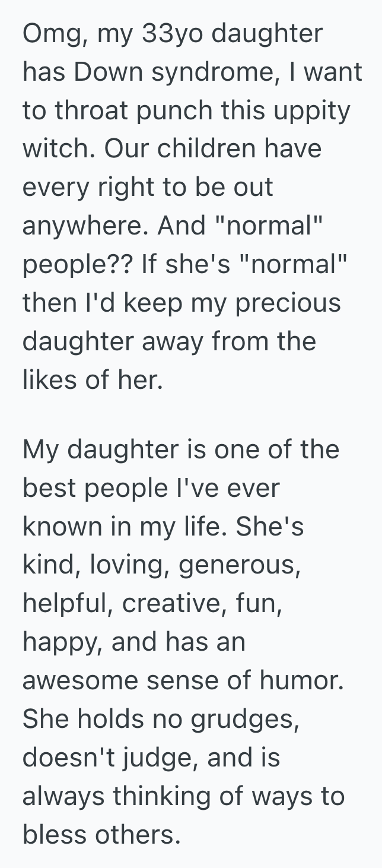This screenshot has width=382, height=868.
Task: Click the word "witch"
Action: [56, 149]
